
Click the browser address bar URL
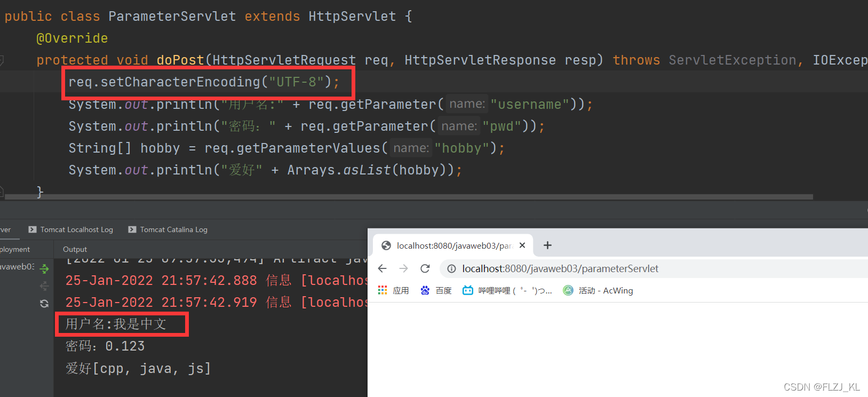[560, 268]
